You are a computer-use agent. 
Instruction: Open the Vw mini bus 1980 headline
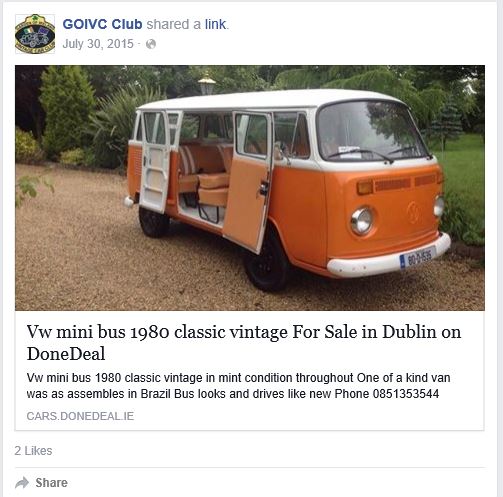[x=244, y=343]
